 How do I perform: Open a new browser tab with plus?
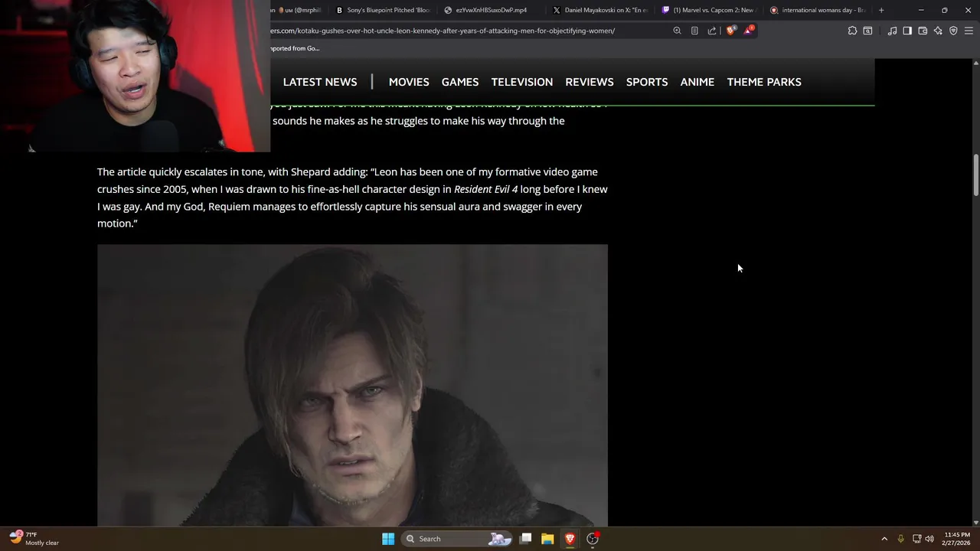(881, 10)
